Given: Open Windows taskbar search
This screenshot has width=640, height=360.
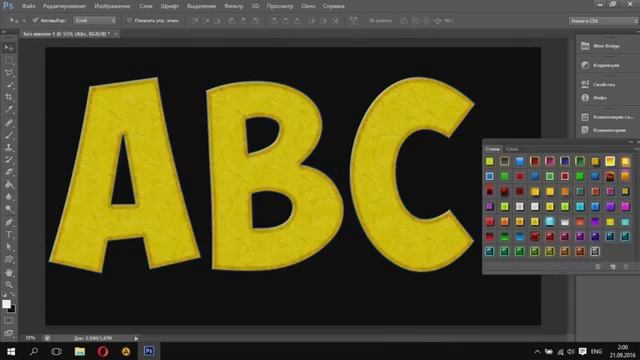Looking at the screenshot, I should coord(34,351).
